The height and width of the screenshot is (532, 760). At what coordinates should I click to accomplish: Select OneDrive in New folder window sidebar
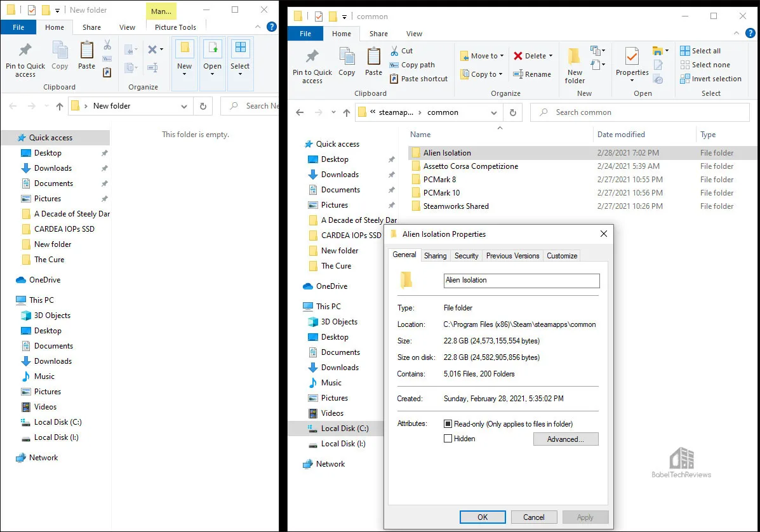44,280
